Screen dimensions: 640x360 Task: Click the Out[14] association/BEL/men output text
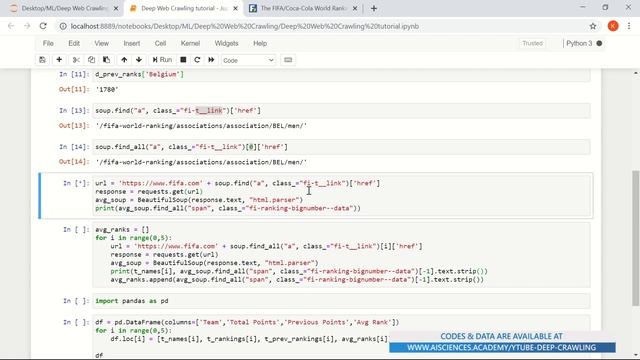pos(201,162)
